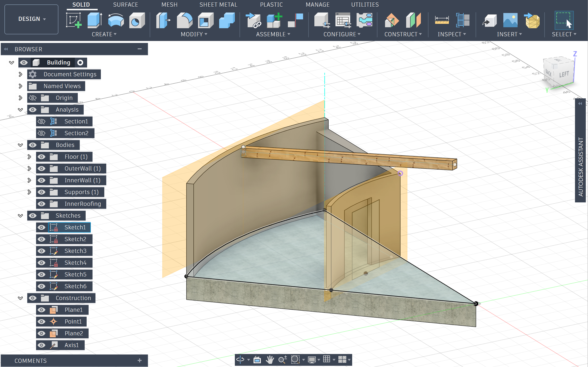Select the Create Sketch tool
The height and width of the screenshot is (367, 588).
74,20
